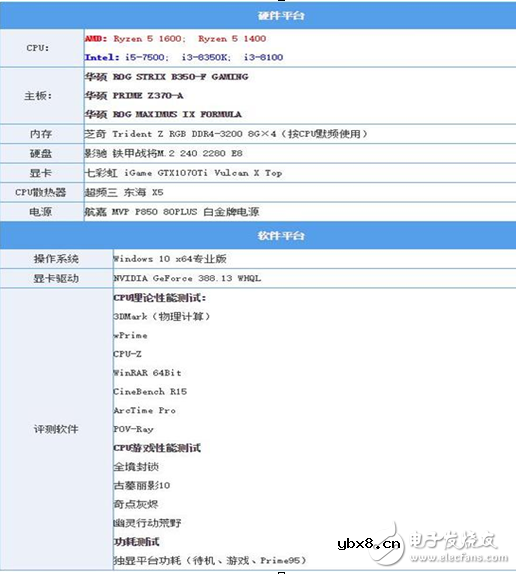Select the 主板: row label
This screenshot has width=516, height=574.
pyautogui.click(x=38, y=96)
